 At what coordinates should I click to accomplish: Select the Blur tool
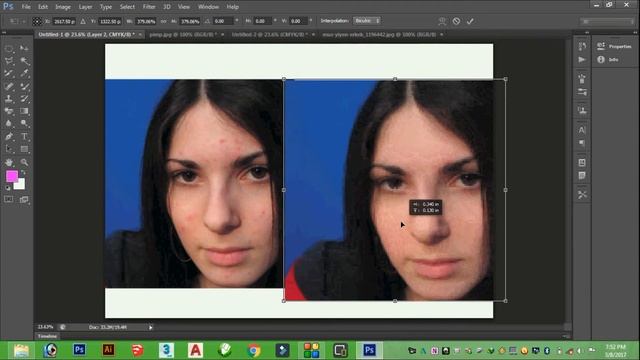click(x=9, y=123)
